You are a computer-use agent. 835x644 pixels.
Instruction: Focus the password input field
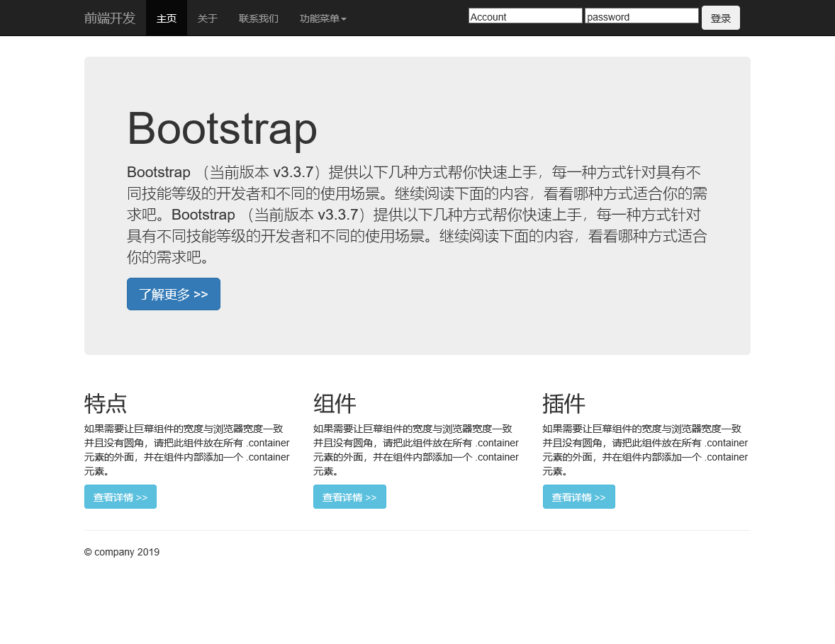point(641,16)
